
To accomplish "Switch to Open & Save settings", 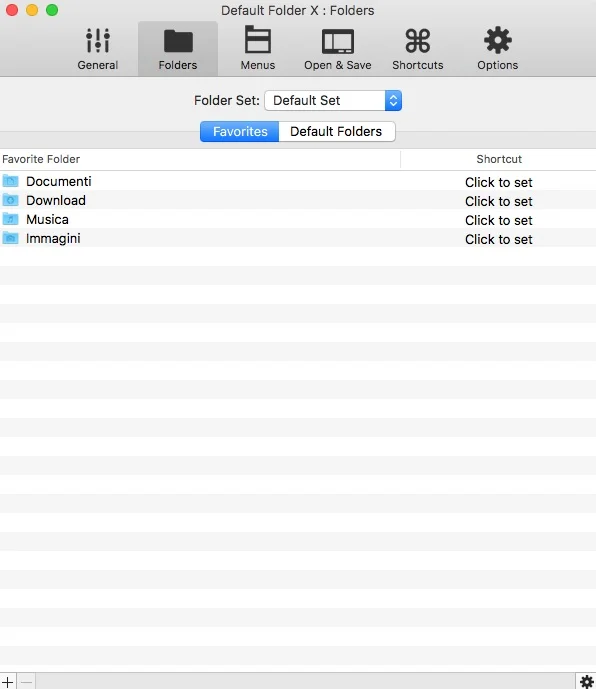I will point(338,49).
